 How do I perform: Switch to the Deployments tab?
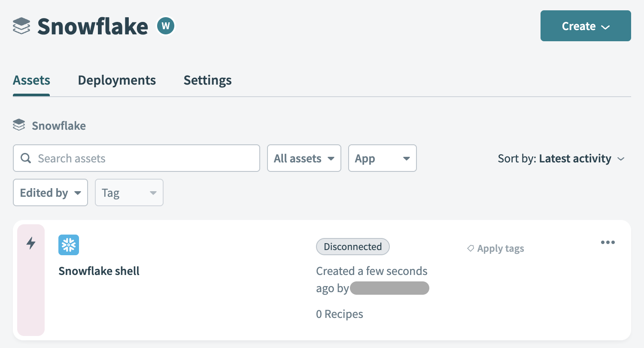(x=117, y=80)
